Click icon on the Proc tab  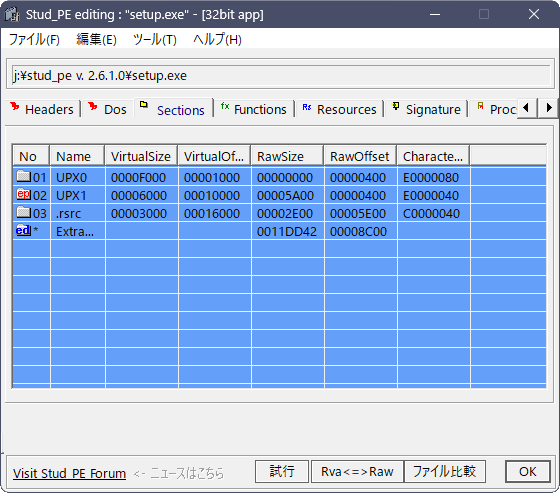(x=480, y=106)
